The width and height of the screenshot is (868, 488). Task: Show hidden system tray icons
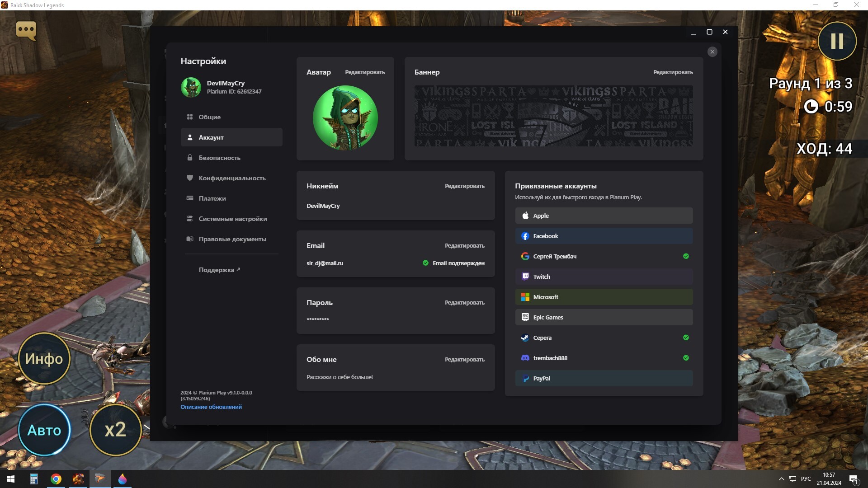[781, 479]
